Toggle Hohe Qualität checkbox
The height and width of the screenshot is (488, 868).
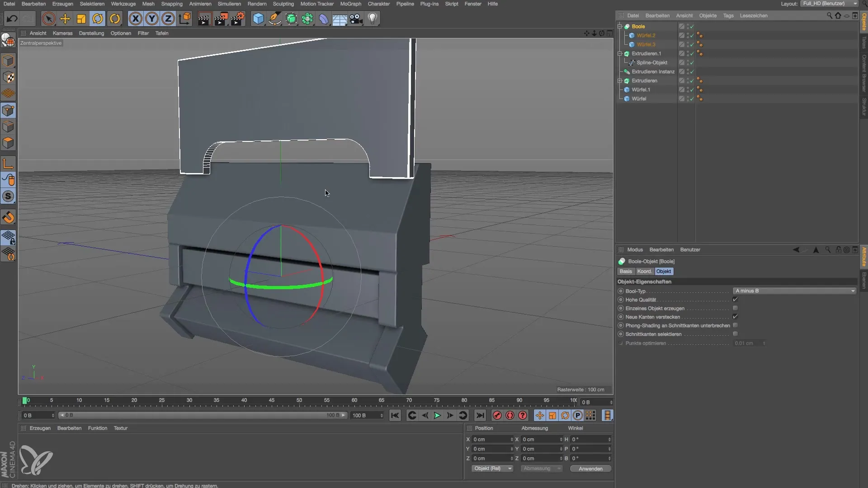point(736,300)
